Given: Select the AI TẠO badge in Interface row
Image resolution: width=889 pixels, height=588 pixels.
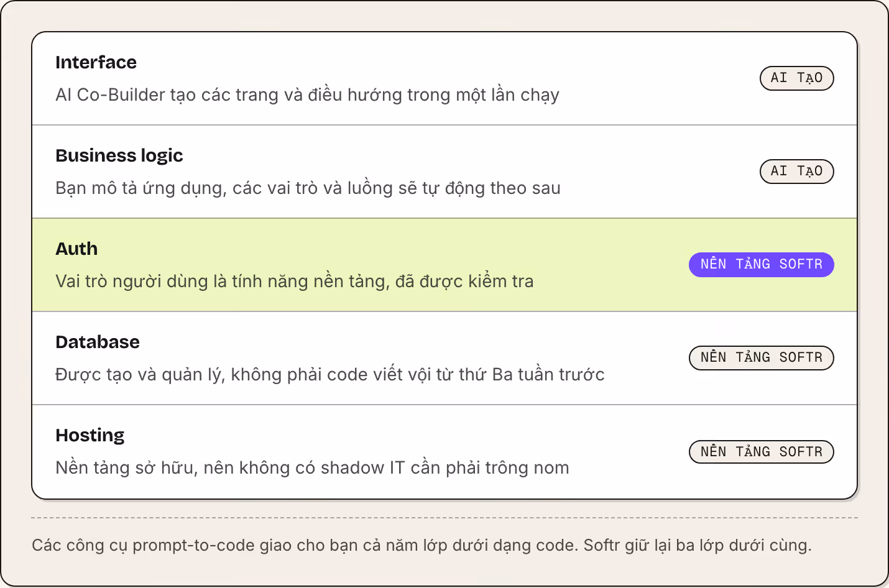Looking at the screenshot, I should (796, 78).
